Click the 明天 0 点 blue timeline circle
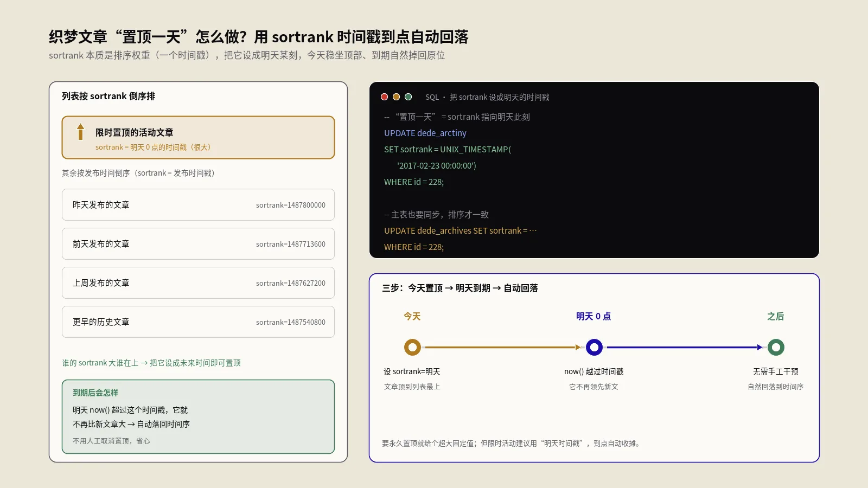The height and width of the screenshot is (488, 868). (x=594, y=347)
